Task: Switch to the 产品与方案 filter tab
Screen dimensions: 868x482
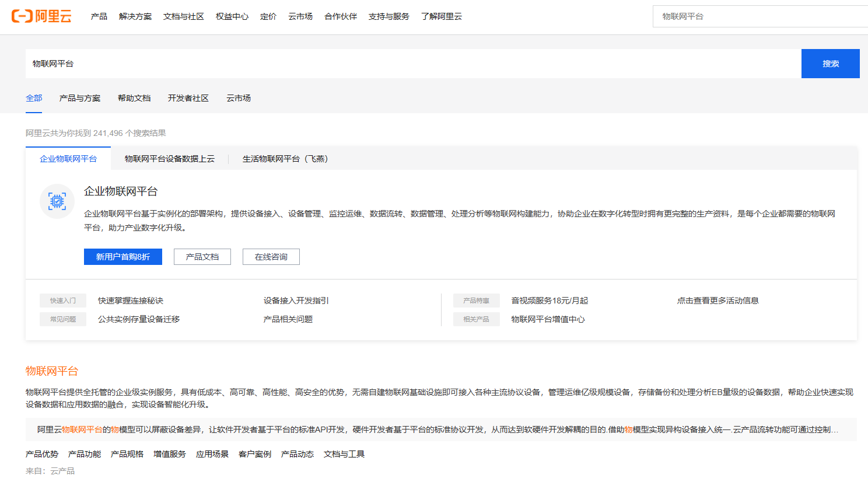Action: tap(80, 98)
